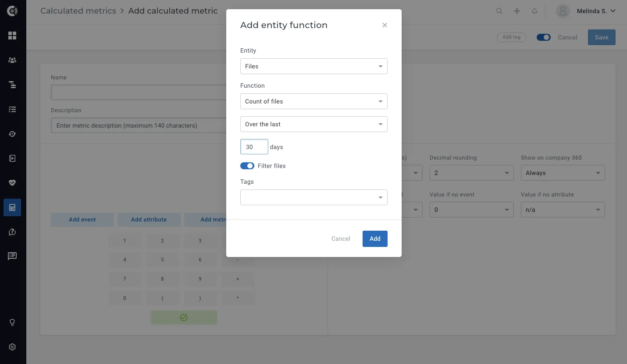Expand the Over the last period dropdown
This screenshot has width=627, height=364.
pyautogui.click(x=314, y=124)
